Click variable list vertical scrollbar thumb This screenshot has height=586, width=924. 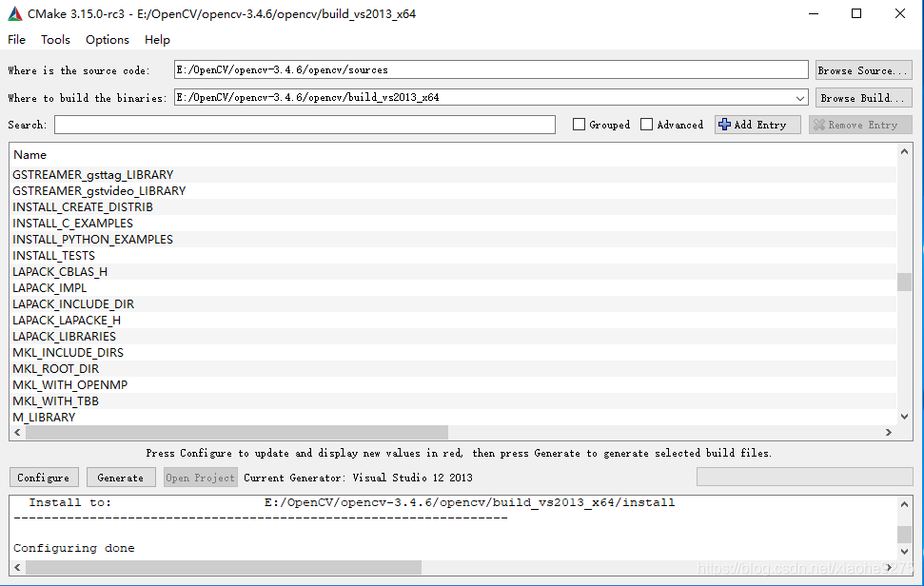(905, 282)
